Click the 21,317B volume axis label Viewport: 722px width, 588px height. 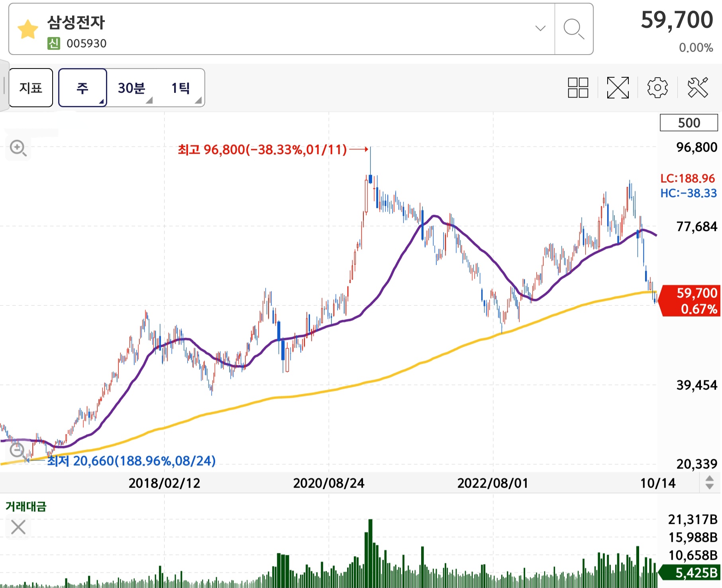[693, 519]
